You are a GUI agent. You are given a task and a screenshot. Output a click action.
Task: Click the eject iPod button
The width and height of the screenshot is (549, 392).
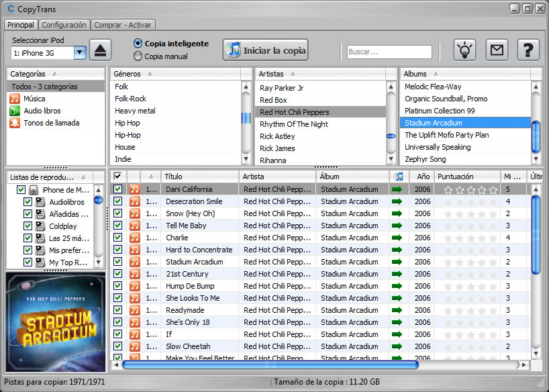coord(101,50)
